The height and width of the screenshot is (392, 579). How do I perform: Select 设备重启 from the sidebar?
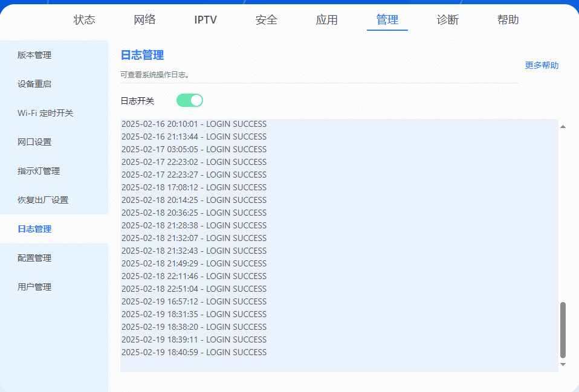click(x=34, y=84)
